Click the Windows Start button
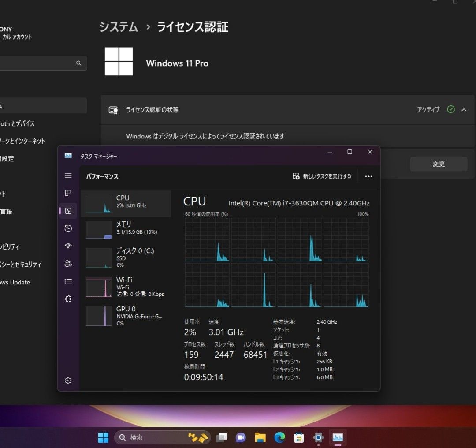 click(103, 437)
